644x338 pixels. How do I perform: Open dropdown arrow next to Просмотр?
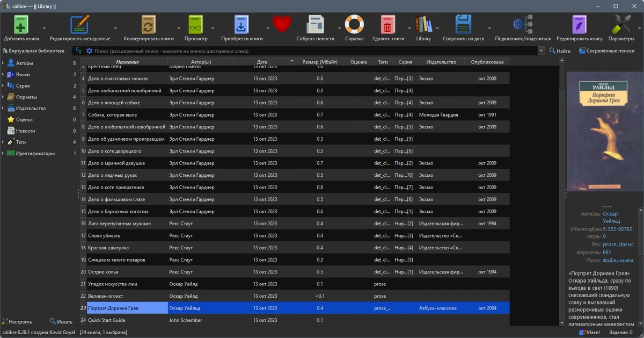click(x=213, y=28)
